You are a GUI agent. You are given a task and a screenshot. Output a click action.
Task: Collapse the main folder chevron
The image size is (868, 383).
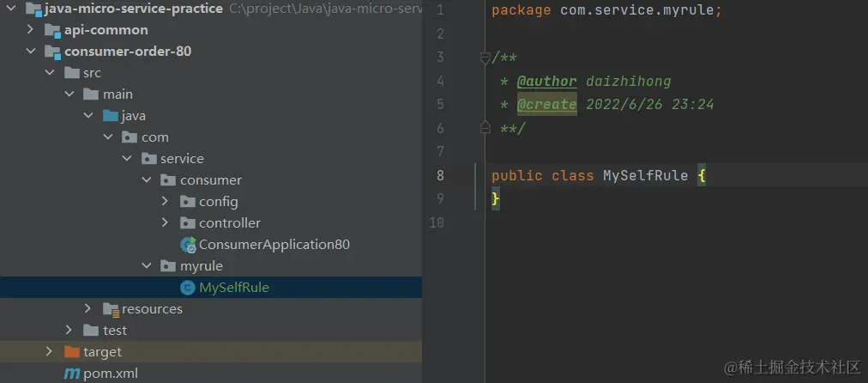coord(69,94)
